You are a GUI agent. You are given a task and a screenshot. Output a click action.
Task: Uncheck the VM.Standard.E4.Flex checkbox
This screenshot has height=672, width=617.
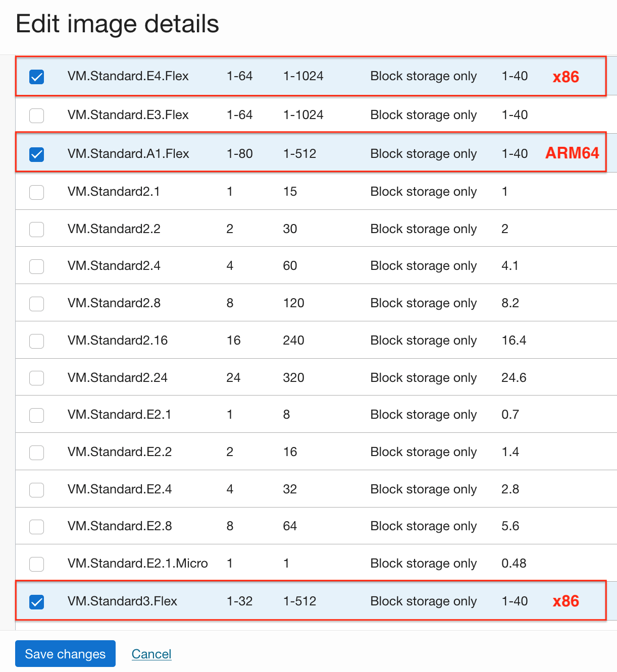[x=36, y=77]
